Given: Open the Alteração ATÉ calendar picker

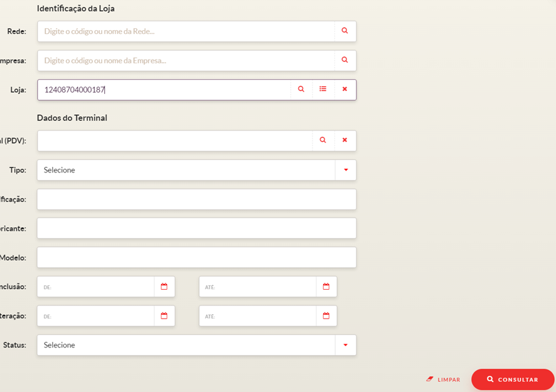Looking at the screenshot, I should coord(326,316).
